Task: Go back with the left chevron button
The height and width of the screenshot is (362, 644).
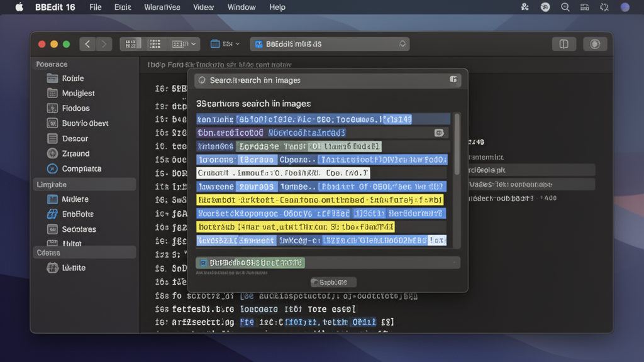Action: (x=87, y=44)
